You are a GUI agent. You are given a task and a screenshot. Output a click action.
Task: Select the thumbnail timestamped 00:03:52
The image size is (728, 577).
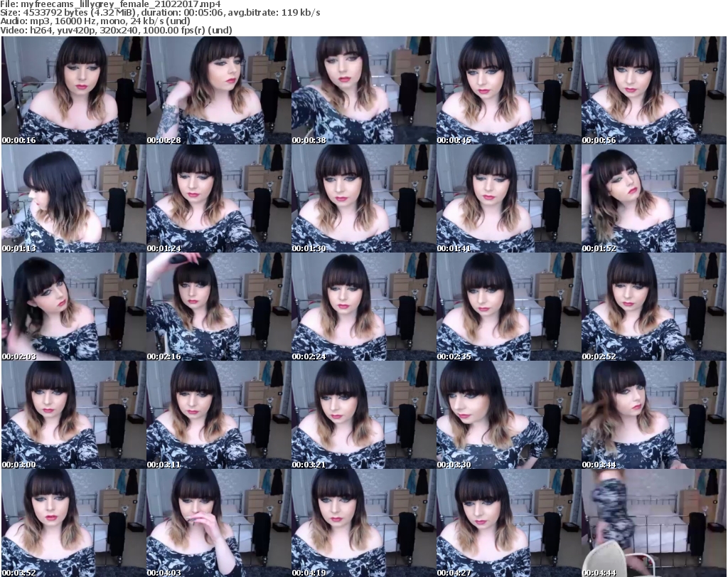click(73, 523)
